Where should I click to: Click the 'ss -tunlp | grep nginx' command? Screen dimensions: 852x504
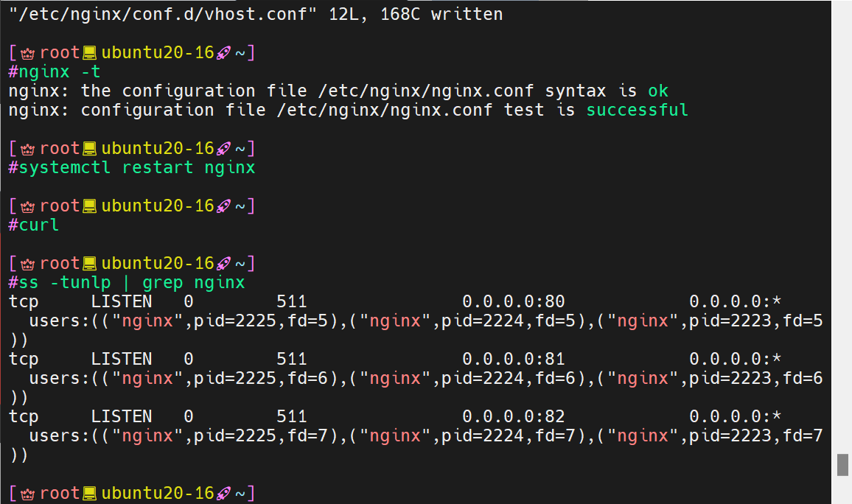[132, 282]
